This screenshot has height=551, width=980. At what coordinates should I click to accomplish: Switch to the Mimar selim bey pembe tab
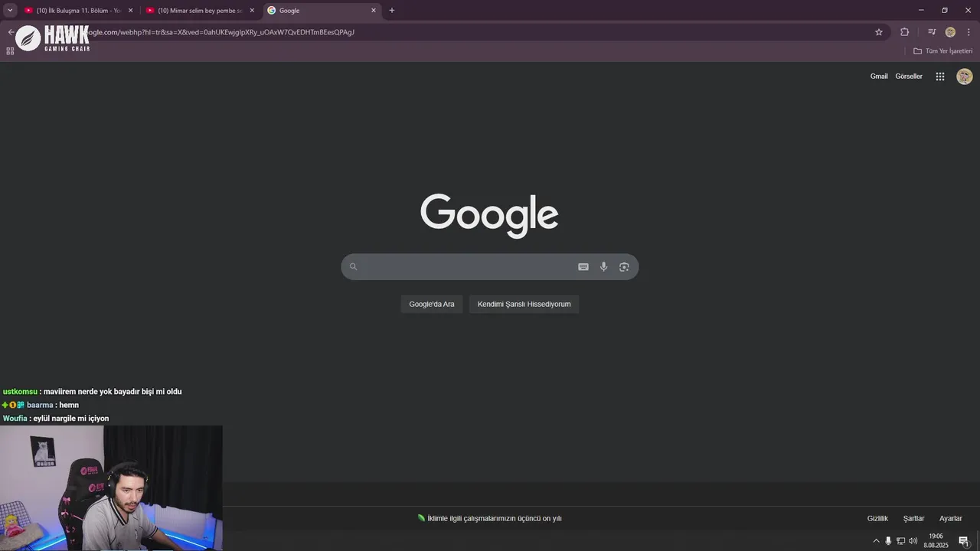point(199,10)
